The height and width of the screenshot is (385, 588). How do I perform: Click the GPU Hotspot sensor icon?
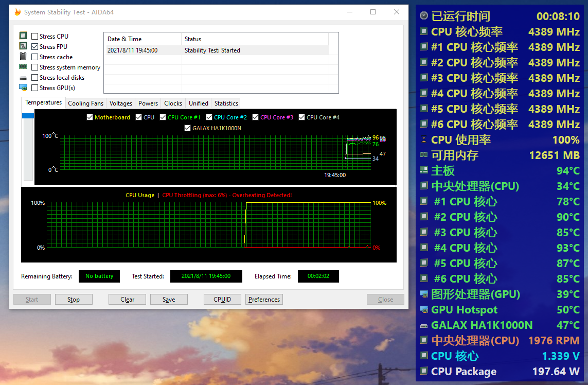pos(424,310)
